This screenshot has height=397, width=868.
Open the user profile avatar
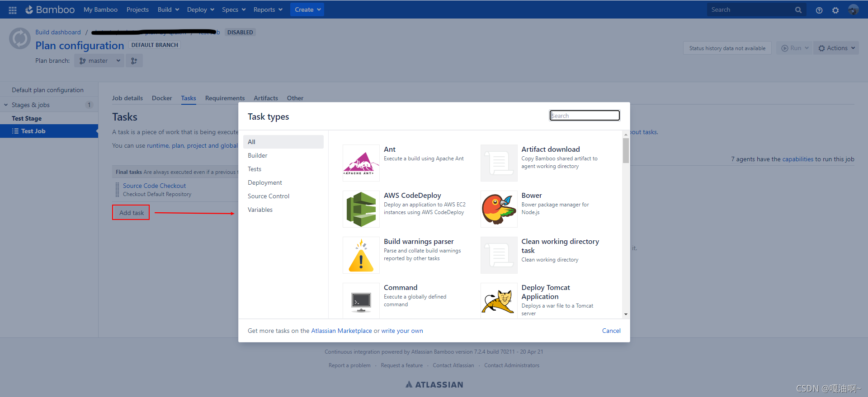coord(853,9)
